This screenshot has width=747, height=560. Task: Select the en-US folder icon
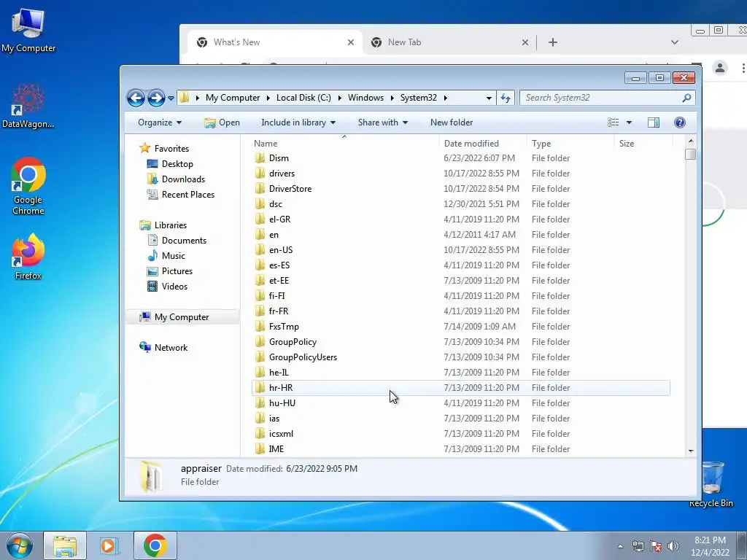[x=260, y=250]
